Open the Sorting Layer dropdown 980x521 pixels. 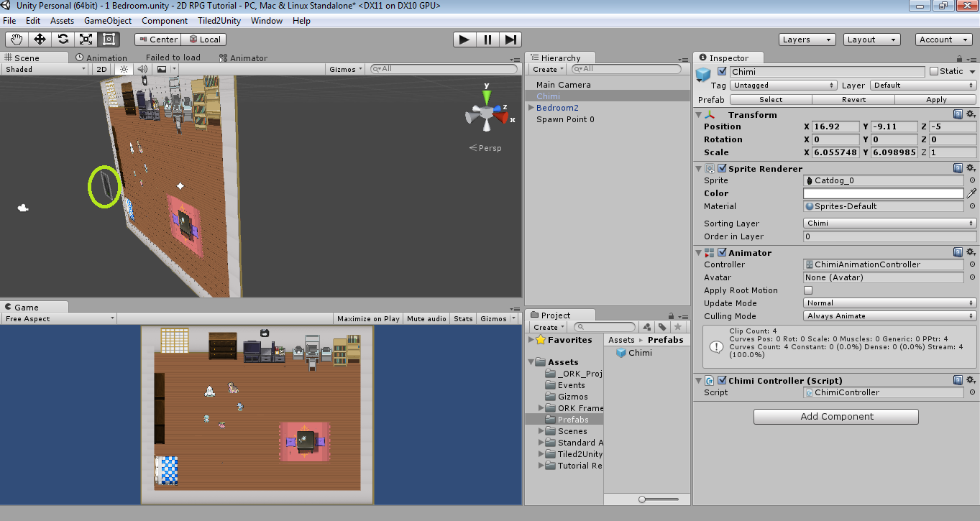click(x=890, y=223)
